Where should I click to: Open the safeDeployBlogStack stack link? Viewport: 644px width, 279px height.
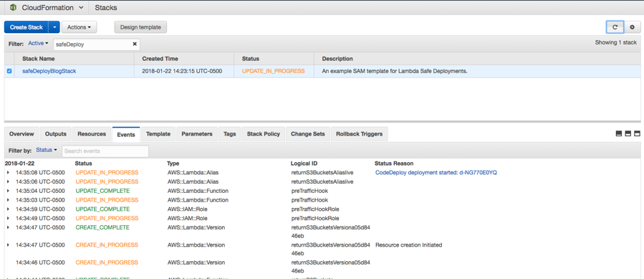tap(49, 71)
